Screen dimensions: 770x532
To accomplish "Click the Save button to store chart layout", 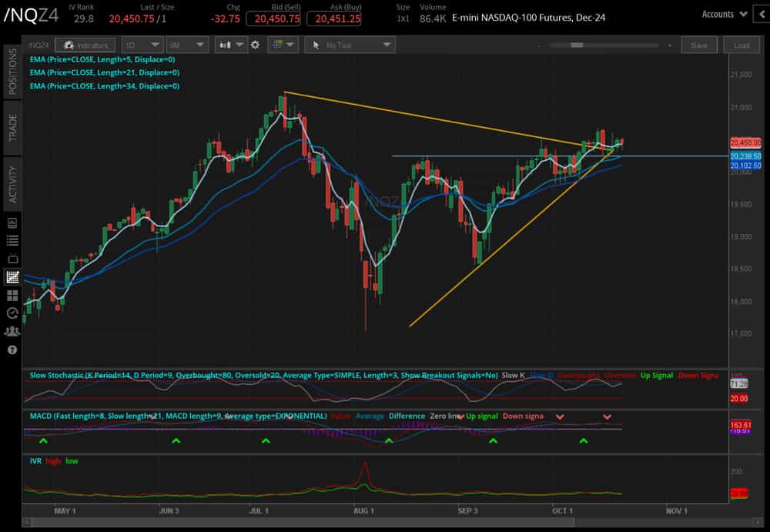I will click(698, 45).
